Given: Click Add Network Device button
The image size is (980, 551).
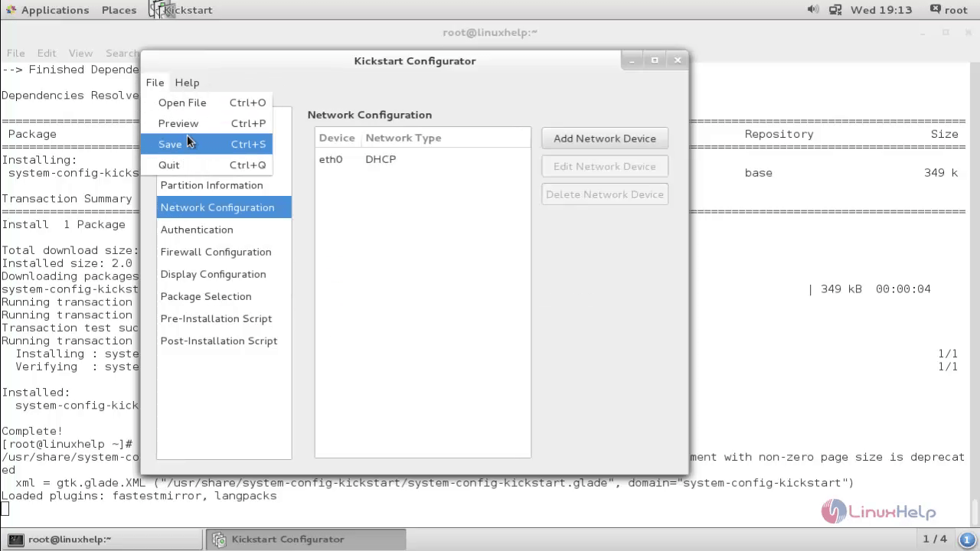Looking at the screenshot, I should coord(605,139).
